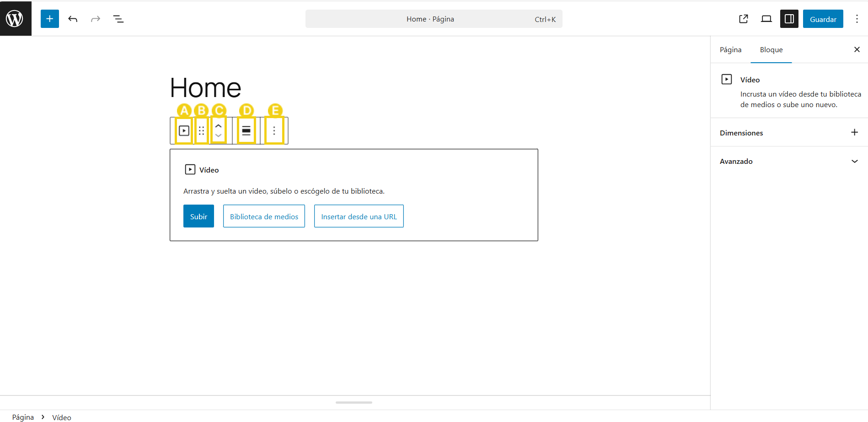Open the editor options menu at top right
The height and width of the screenshot is (422, 868).
click(x=857, y=19)
